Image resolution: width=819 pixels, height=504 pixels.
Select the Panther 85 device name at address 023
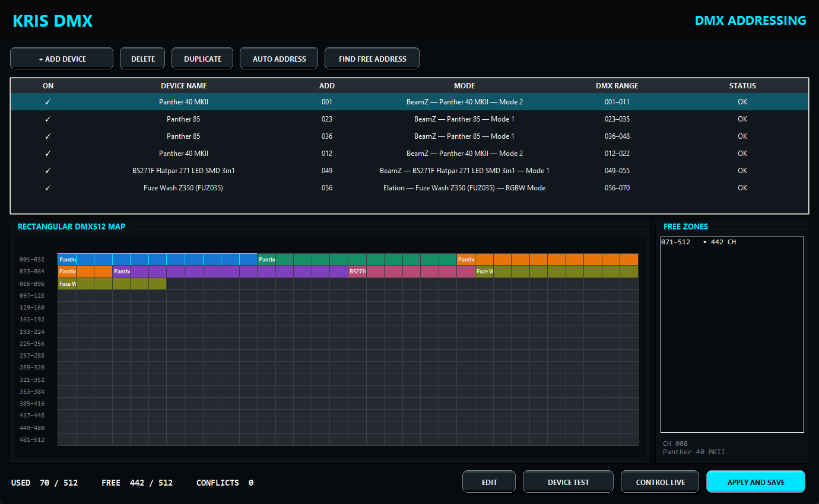(183, 119)
